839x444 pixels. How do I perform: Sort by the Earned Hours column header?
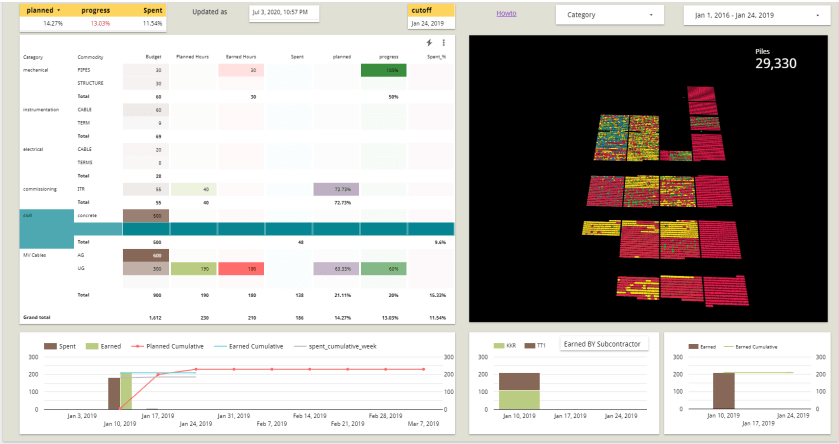[241, 57]
